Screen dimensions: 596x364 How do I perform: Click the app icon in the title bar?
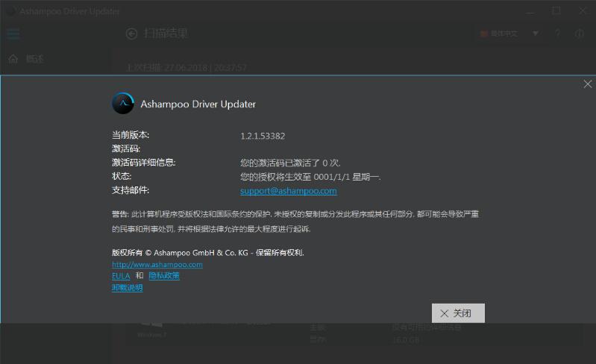[10, 10]
